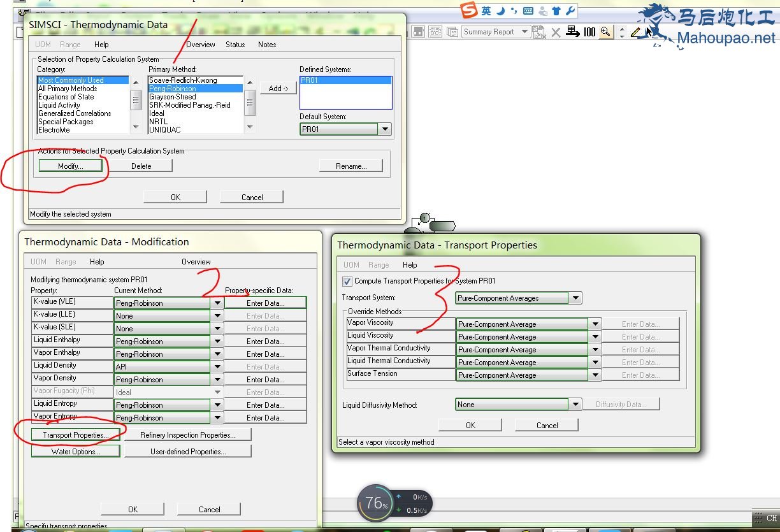
Task: Toggle Sogou punctuation mode icon
Action: click(x=514, y=11)
